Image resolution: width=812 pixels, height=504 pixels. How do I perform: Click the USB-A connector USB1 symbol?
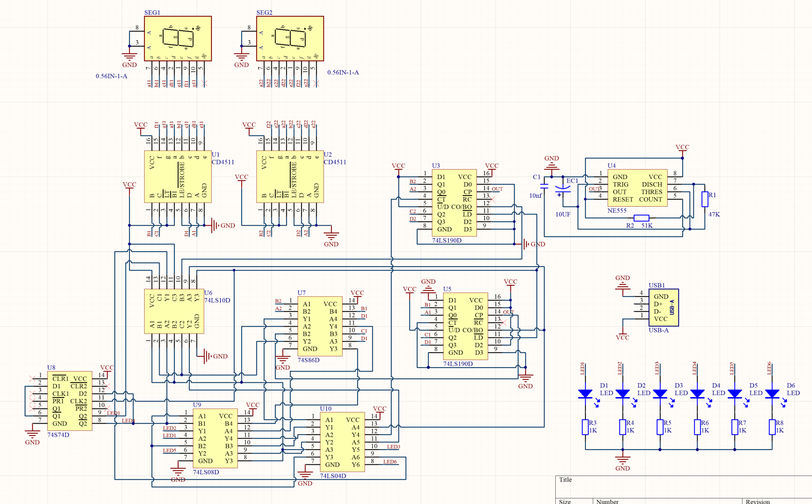pos(663,307)
